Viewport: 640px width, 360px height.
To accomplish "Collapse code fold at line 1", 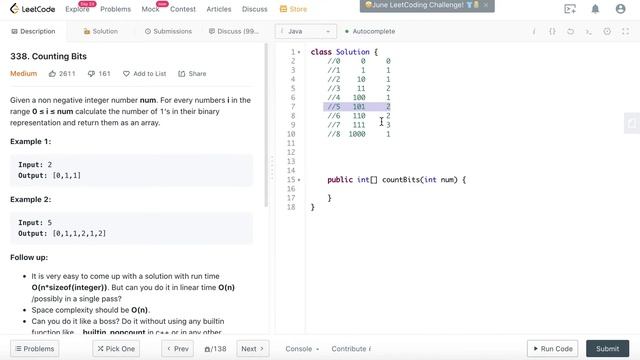I will [299, 52].
